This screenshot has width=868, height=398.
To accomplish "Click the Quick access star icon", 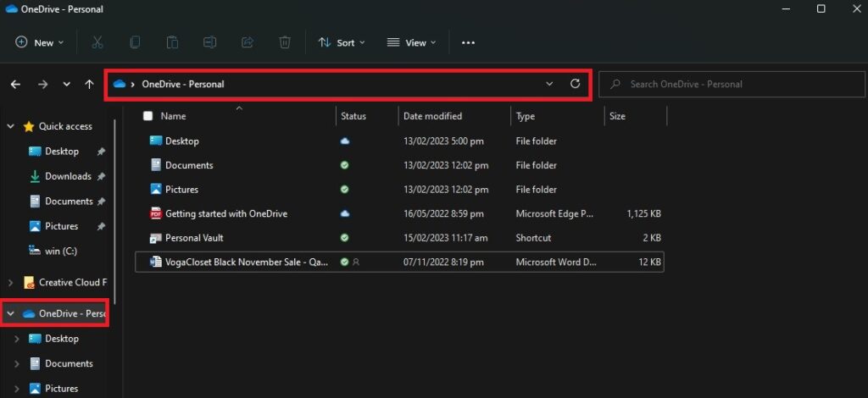I will pos(29,126).
